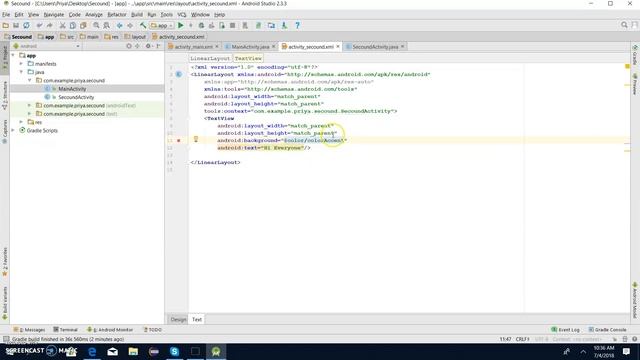Open the app run configuration dropdown
The height and width of the screenshot is (360, 640).
162,25
